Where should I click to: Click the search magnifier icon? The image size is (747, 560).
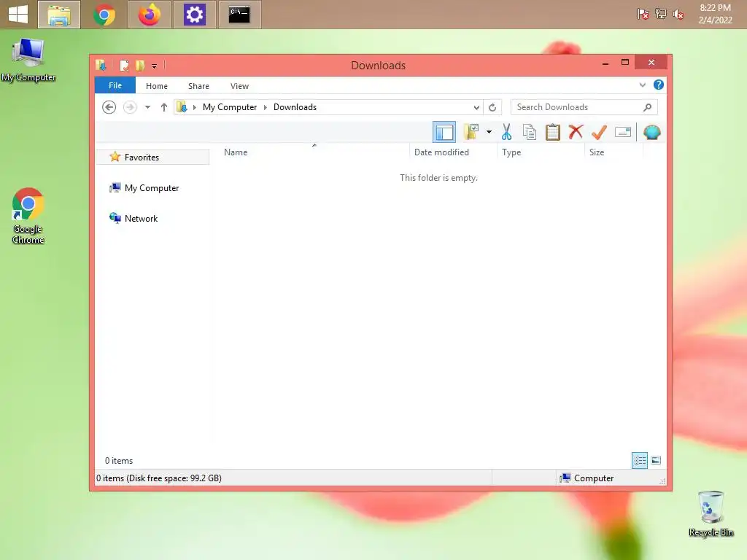tap(648, 107)
